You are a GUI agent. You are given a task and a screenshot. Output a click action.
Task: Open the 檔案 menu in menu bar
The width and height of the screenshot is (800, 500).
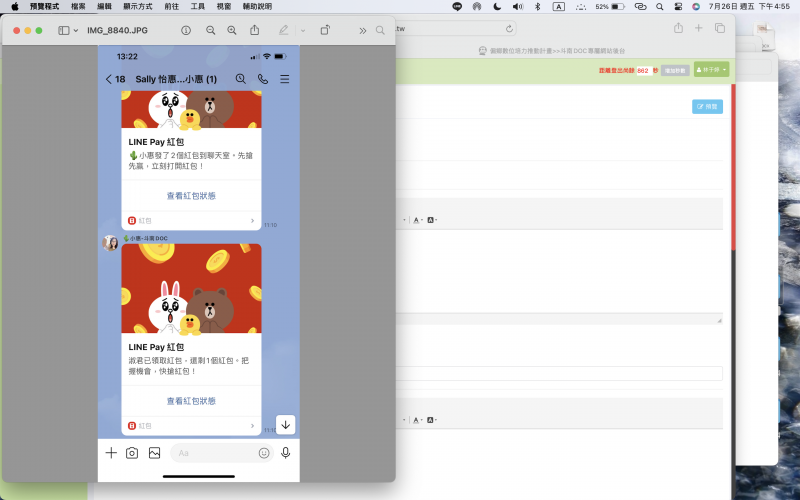[x=78, y=6]
